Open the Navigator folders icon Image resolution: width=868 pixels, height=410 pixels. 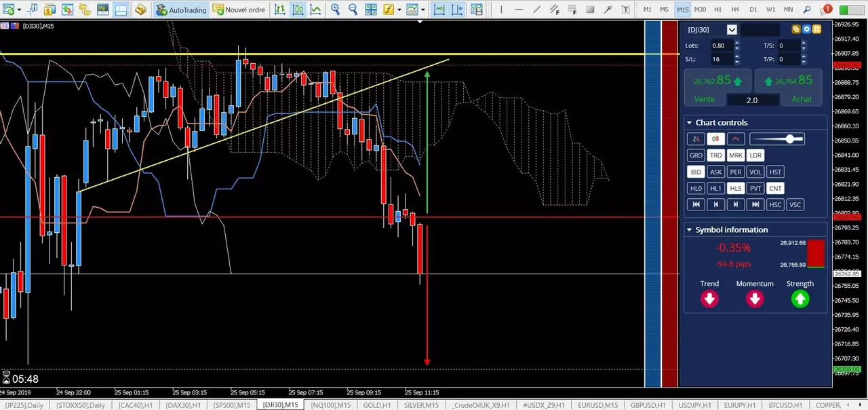pos(84,10)
